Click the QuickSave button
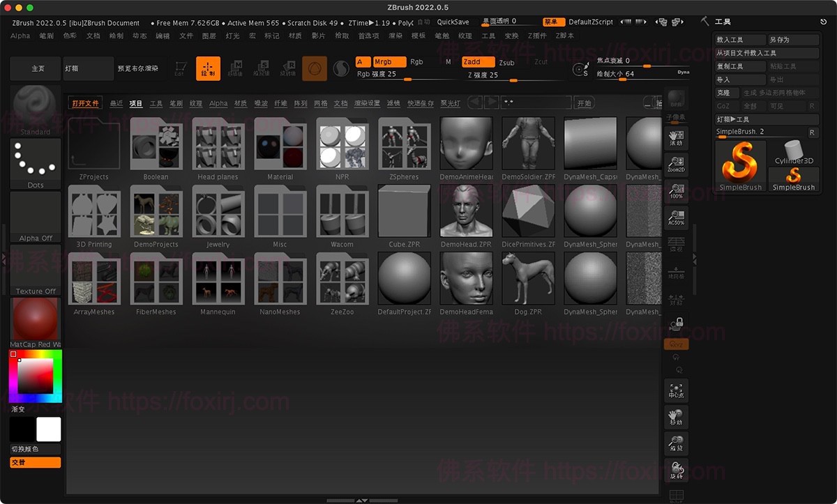The height and width of the screenshot is (504, 837). [453, 22]
